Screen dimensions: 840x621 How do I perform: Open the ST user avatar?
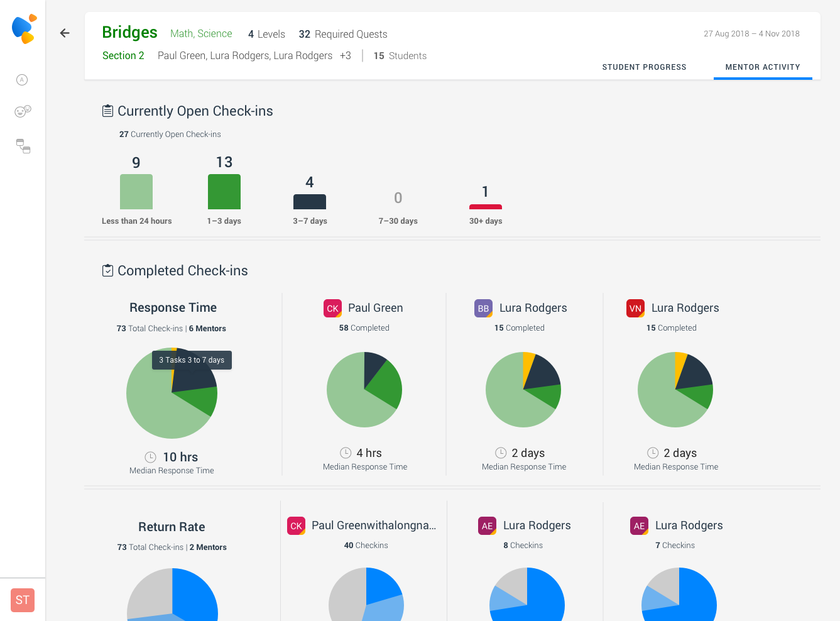pyautogui.click(x=23, y=600)
